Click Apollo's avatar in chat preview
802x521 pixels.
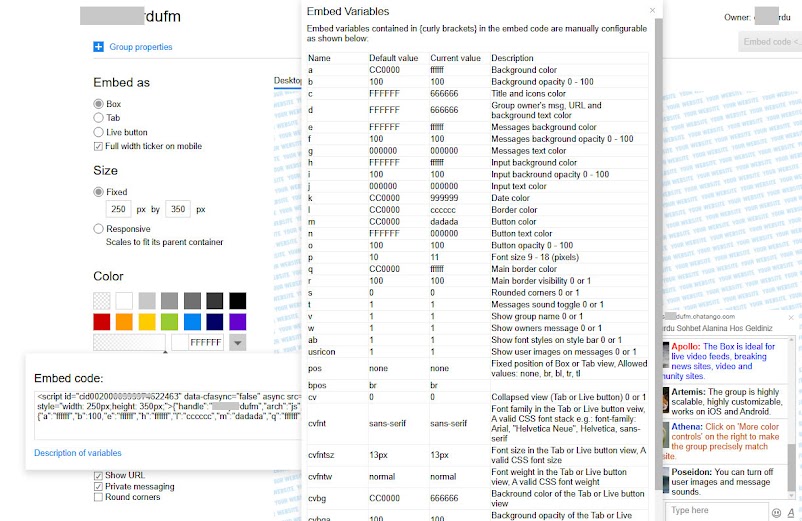click(666, 355)
